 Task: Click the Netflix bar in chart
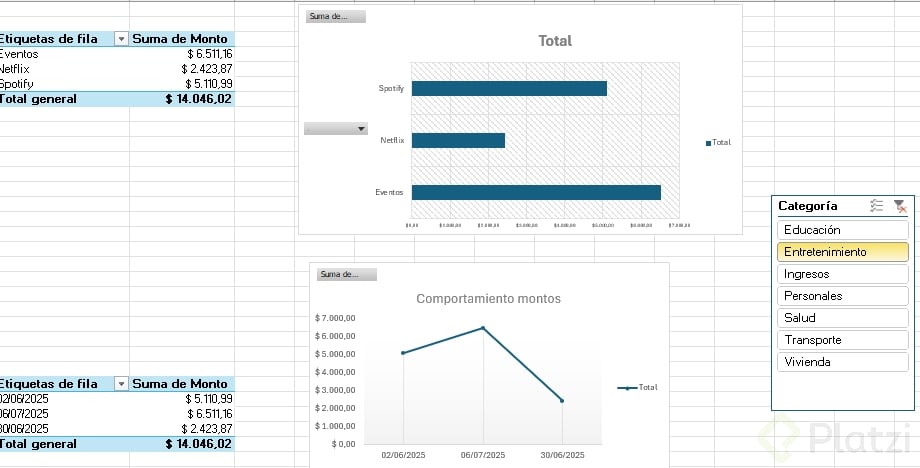pyautogui.click(x=458, y=141)
